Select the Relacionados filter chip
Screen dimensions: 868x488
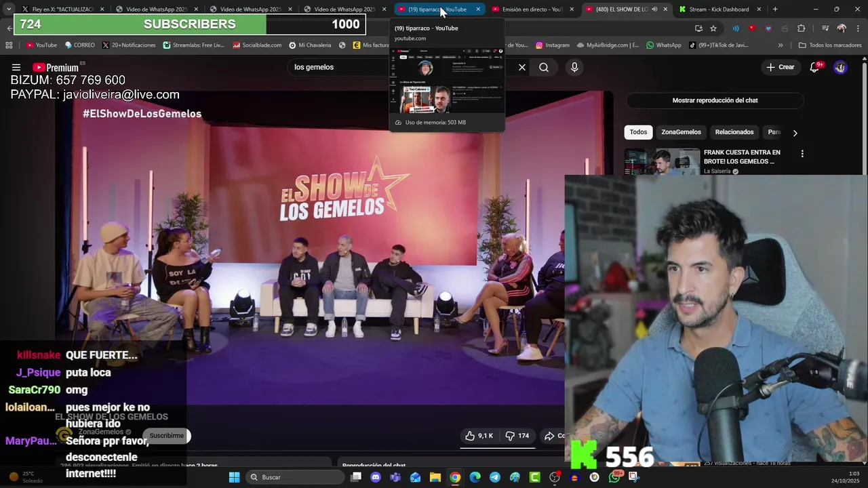click(734, 132)
